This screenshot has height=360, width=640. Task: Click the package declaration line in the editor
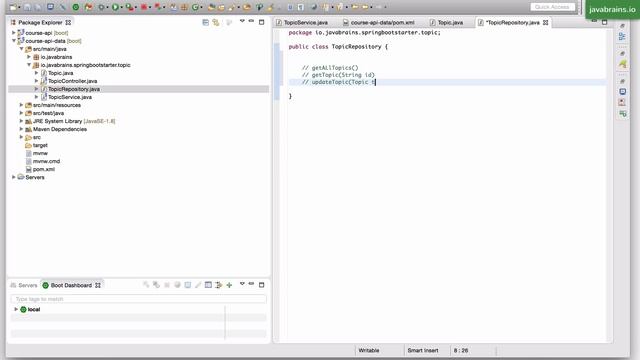tap(364, 33)
